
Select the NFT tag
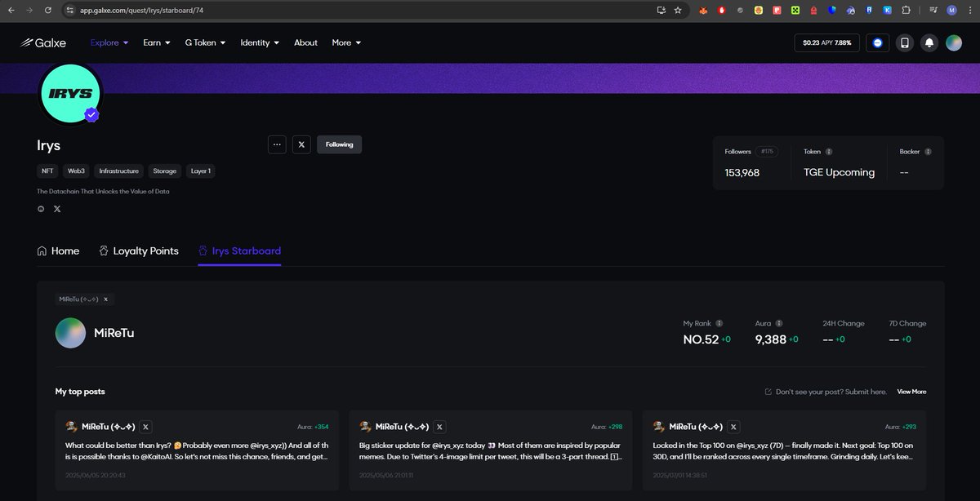click(x=47, y=171)
